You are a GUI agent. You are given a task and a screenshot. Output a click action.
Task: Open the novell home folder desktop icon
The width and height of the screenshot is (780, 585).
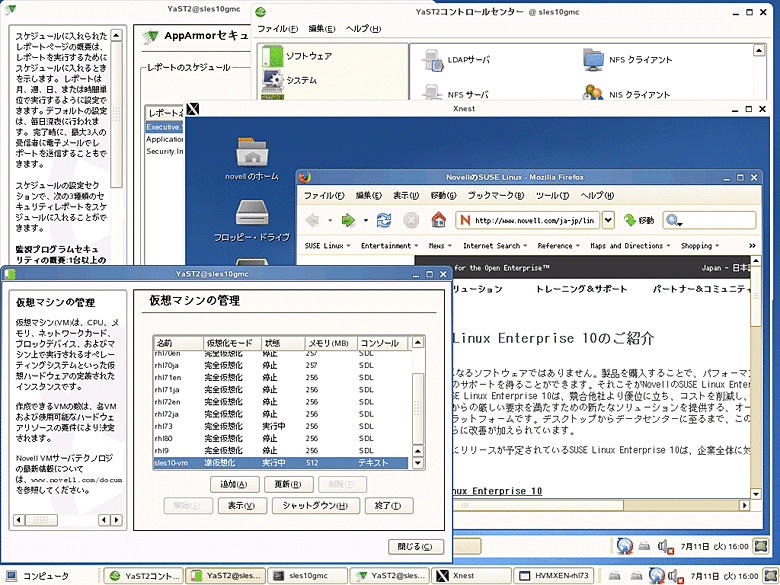coord(251,156)
